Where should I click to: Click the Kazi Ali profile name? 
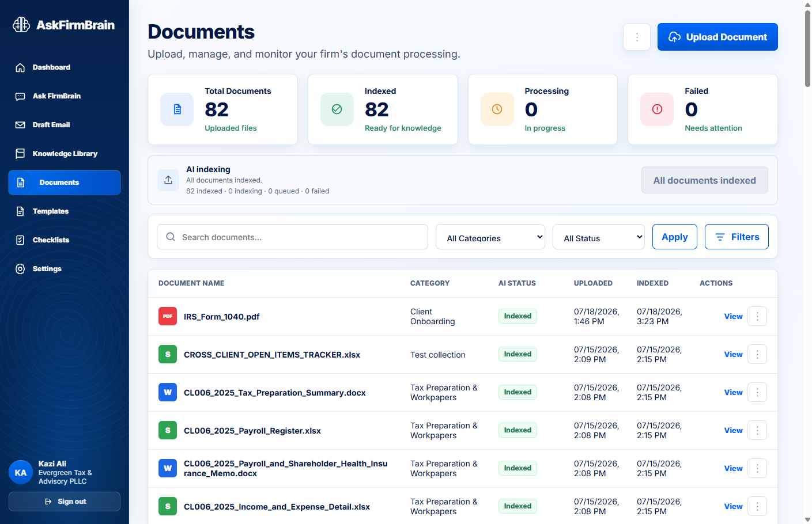click(x=52, y=464)
